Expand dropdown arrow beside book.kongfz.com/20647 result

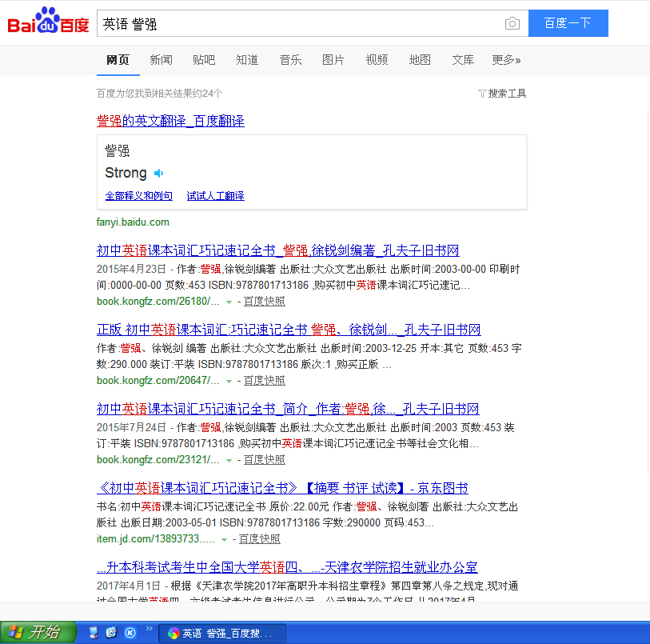(x=229, y=381)
